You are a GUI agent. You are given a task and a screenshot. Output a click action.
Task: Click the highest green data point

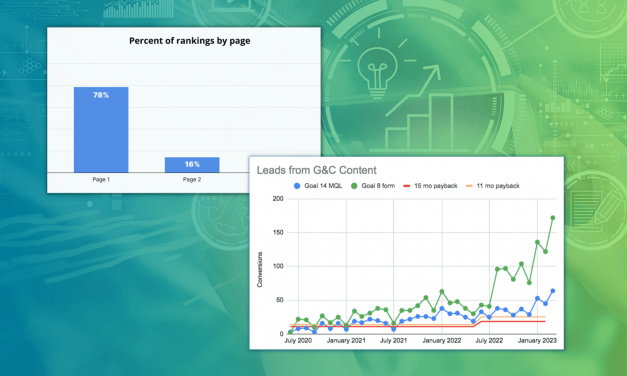coord(553,218)
